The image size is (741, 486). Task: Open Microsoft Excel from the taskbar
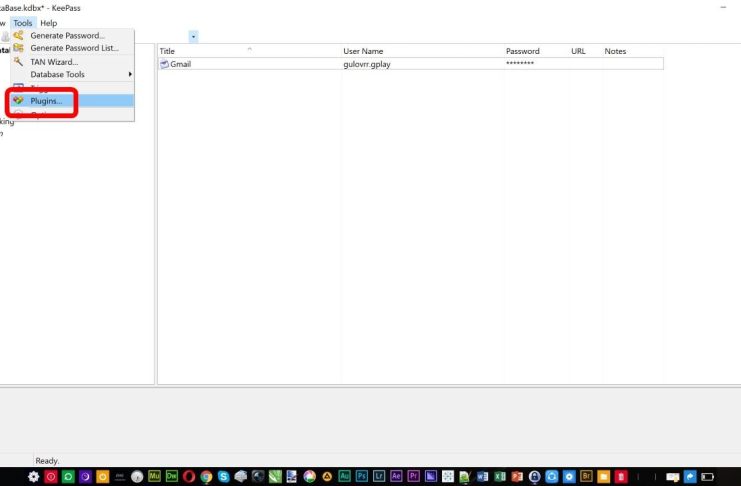click(x=500, y=477)
